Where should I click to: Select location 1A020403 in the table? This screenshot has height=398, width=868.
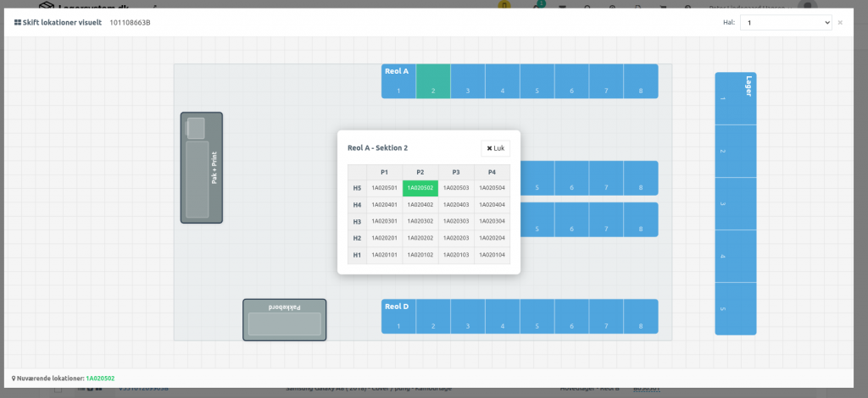tap(456, 205)
